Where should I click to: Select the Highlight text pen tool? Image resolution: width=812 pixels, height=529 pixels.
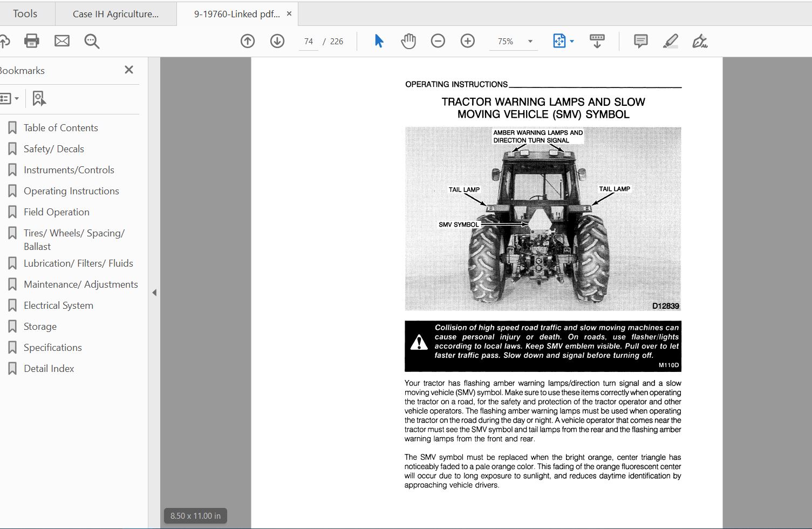[x=671, y=41]
